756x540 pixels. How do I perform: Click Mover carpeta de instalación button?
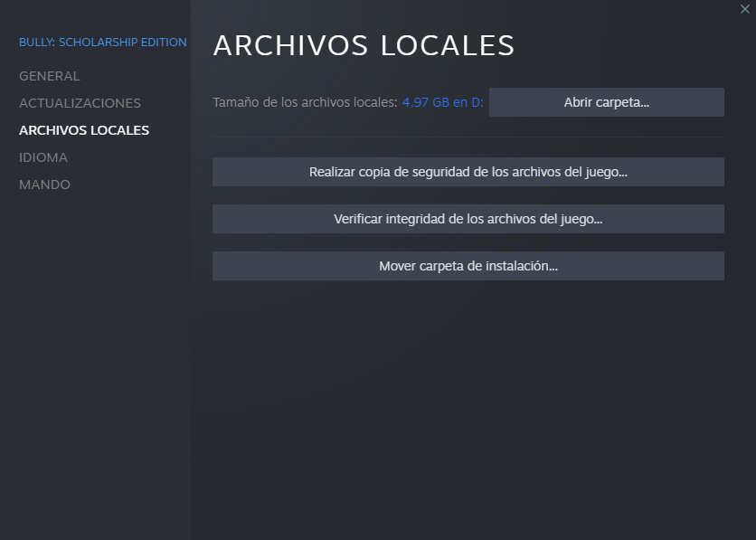point(468,266)
